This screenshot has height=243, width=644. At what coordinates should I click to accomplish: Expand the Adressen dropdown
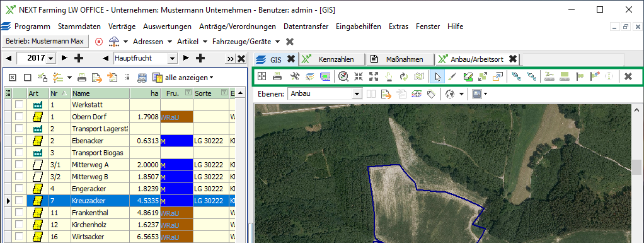tap(170, 42)
